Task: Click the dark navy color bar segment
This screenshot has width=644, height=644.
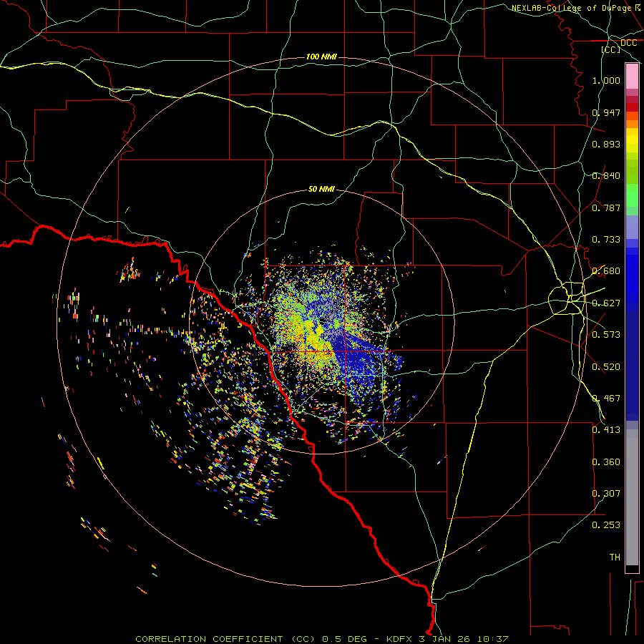Action: pyautogui.click(x=632, y=364)
